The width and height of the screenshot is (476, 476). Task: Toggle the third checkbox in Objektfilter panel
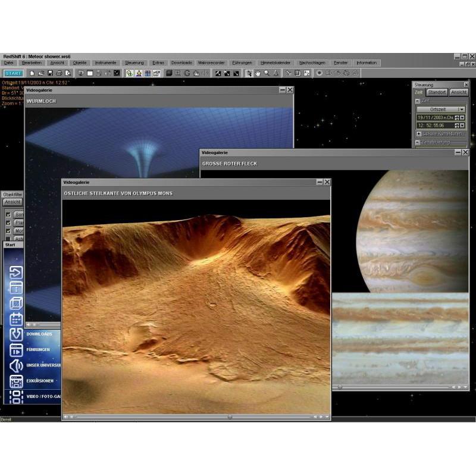point(8,230)
